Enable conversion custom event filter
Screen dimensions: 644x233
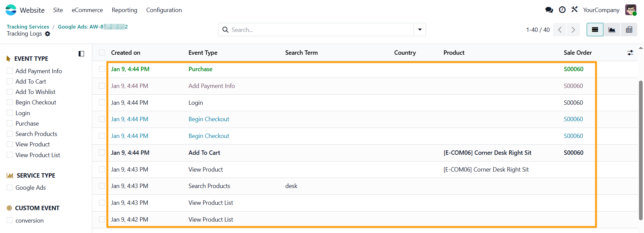coord(10,220)
